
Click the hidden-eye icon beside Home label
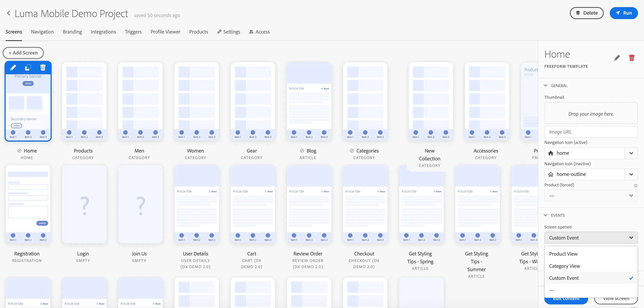(x=19, y=151)
